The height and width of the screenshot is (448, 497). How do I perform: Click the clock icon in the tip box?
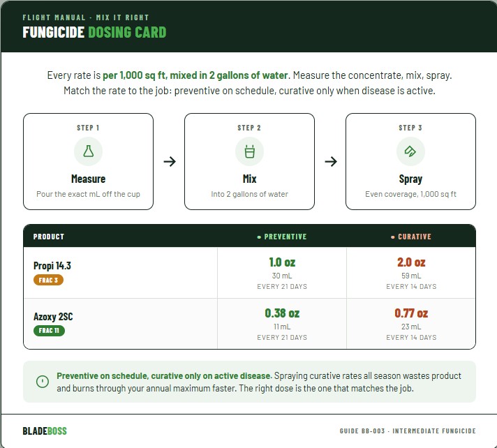[x=43, y=382]
